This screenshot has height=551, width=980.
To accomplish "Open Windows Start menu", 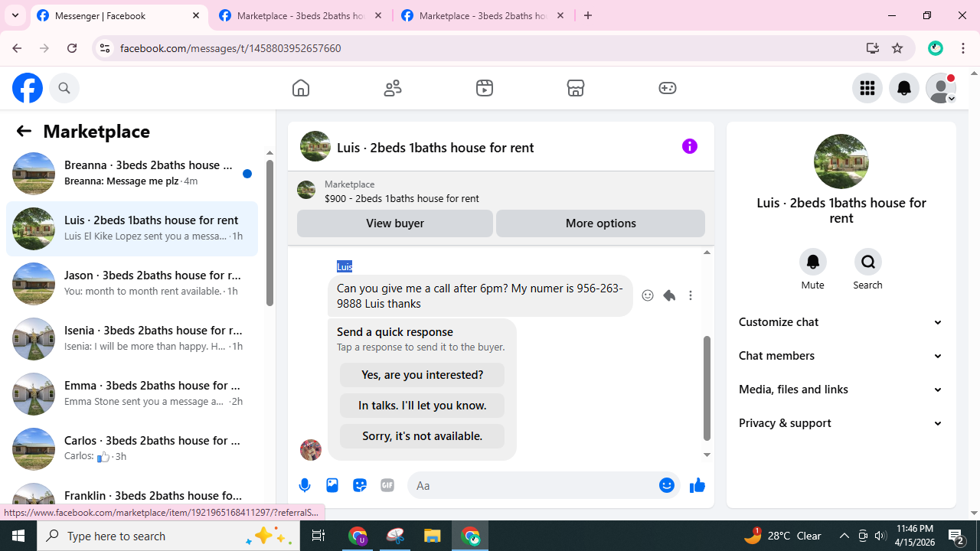I will pos(18,536).
